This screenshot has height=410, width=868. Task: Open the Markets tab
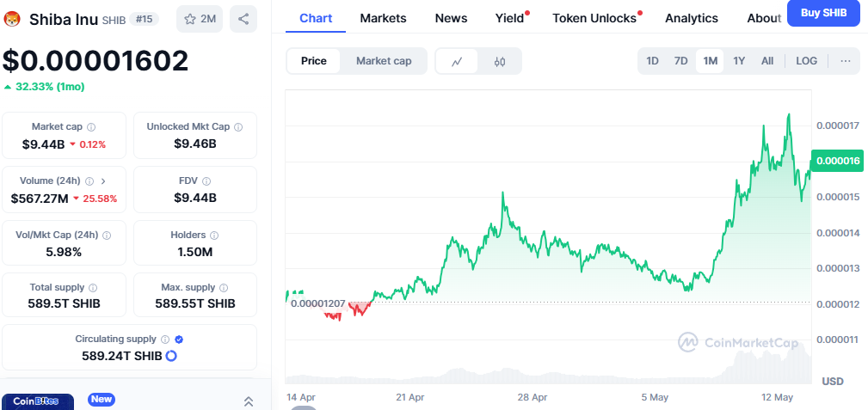[383, 18]
